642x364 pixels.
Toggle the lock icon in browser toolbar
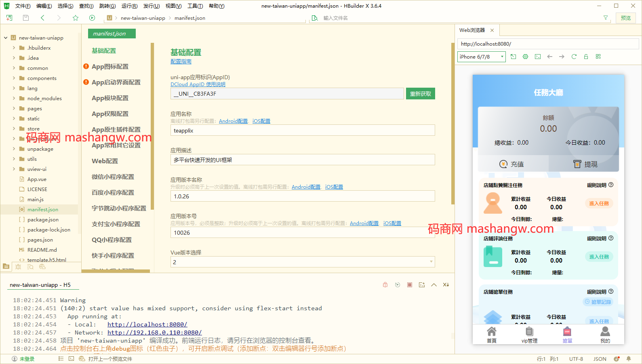point(586,57)
